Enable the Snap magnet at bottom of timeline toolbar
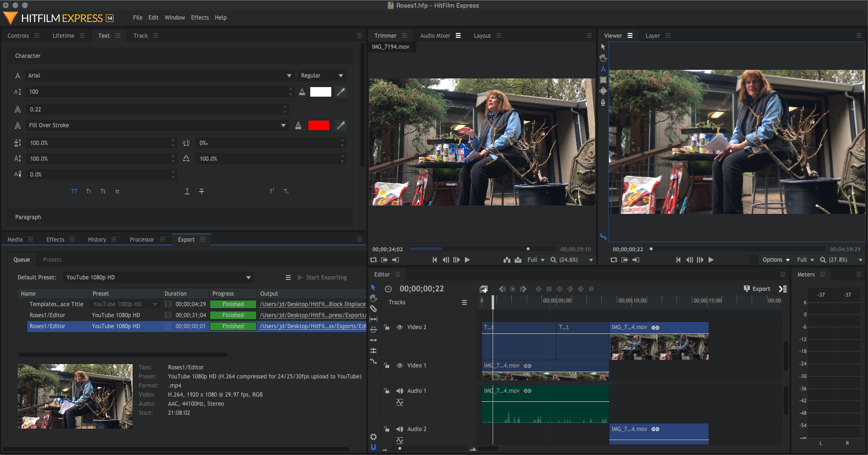 (373, 447)
